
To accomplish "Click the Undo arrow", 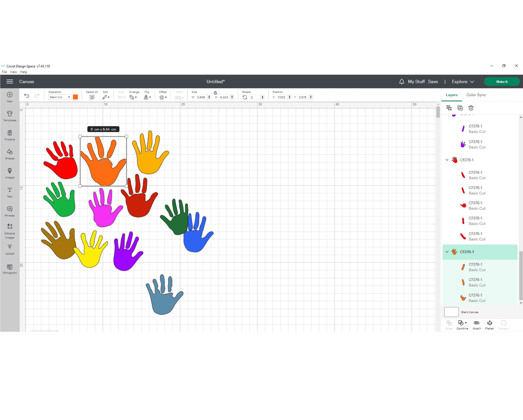I will tap(27, 96).
